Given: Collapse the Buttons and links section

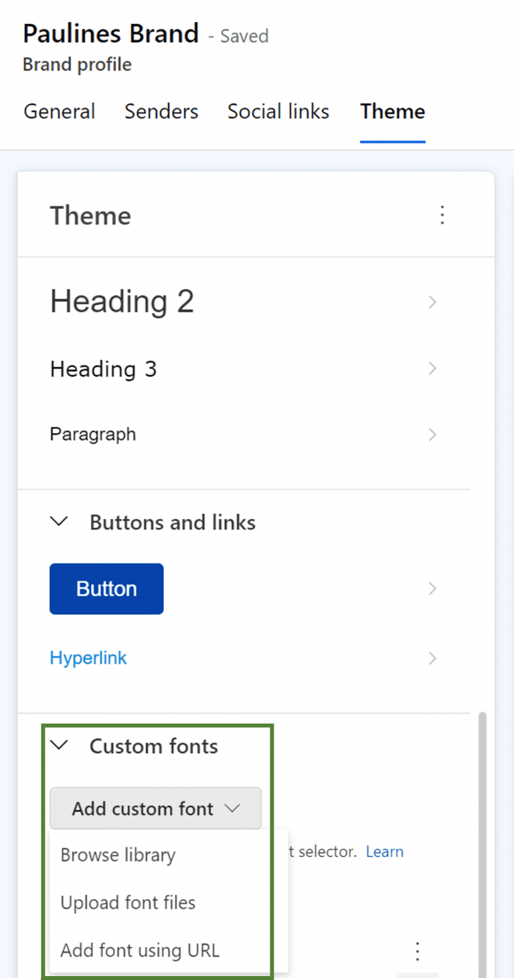Looking at the screenshot, I should click(x=59, y=522).
